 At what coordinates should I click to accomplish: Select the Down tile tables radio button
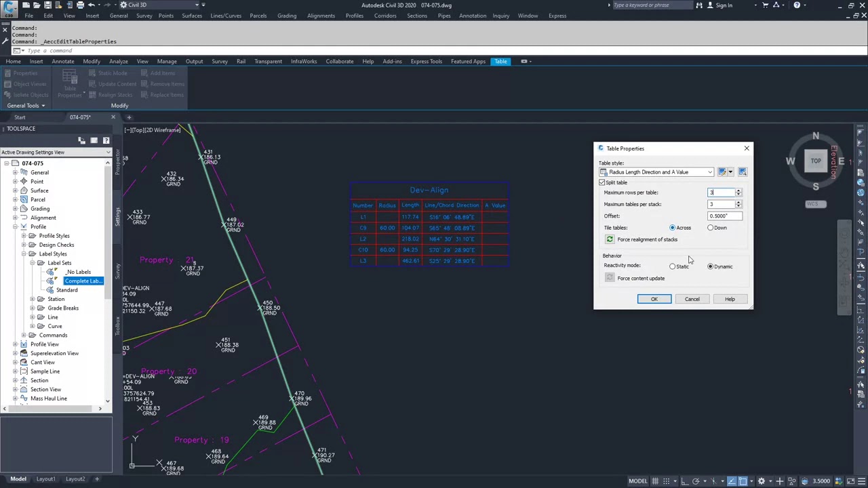pos(711,228)
